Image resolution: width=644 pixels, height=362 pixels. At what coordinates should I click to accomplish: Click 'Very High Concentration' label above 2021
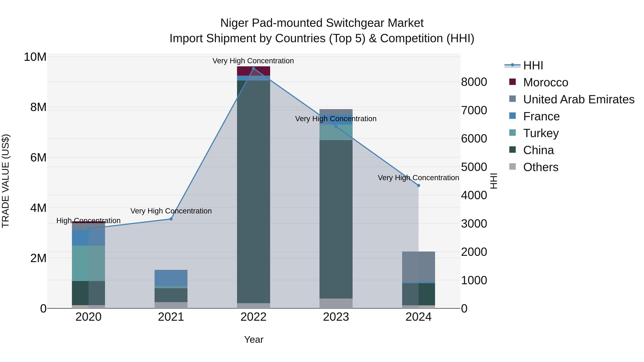(x=171, y=211)
